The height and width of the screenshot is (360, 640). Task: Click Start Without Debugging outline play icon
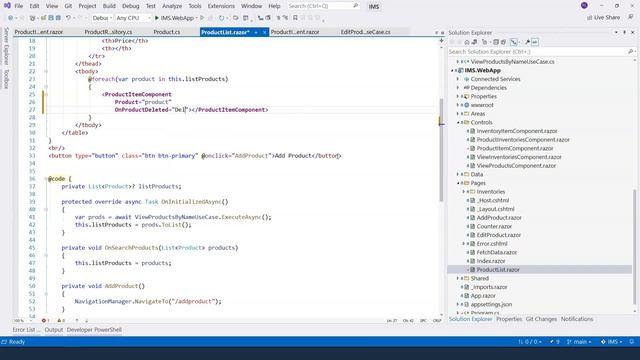click(x=202, y=18)
